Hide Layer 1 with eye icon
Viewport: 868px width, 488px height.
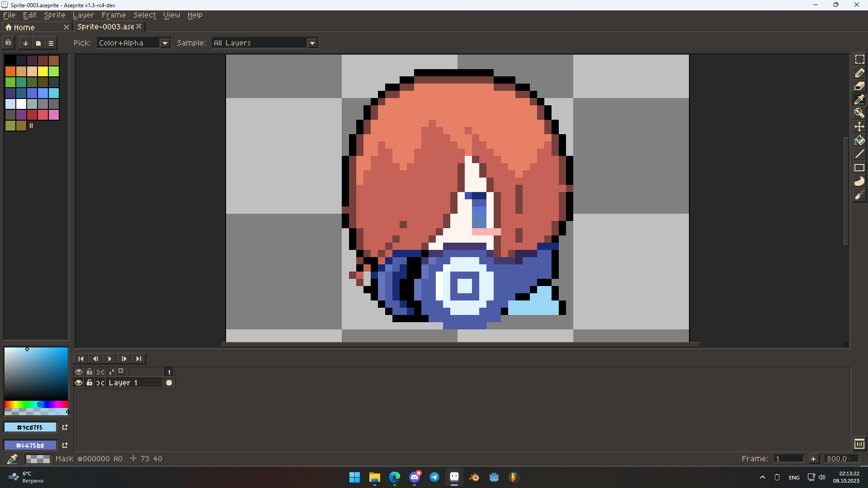pos(79,383)
